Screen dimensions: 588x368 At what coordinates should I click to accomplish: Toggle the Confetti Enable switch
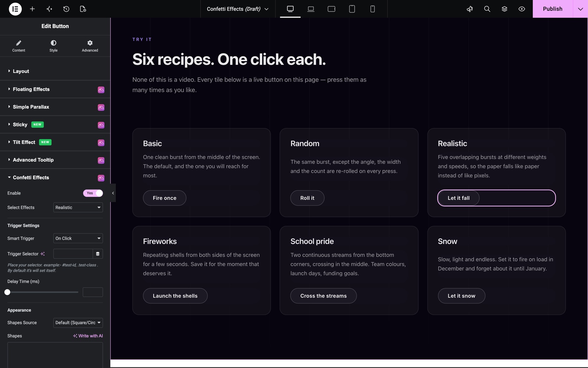(93, 193)
